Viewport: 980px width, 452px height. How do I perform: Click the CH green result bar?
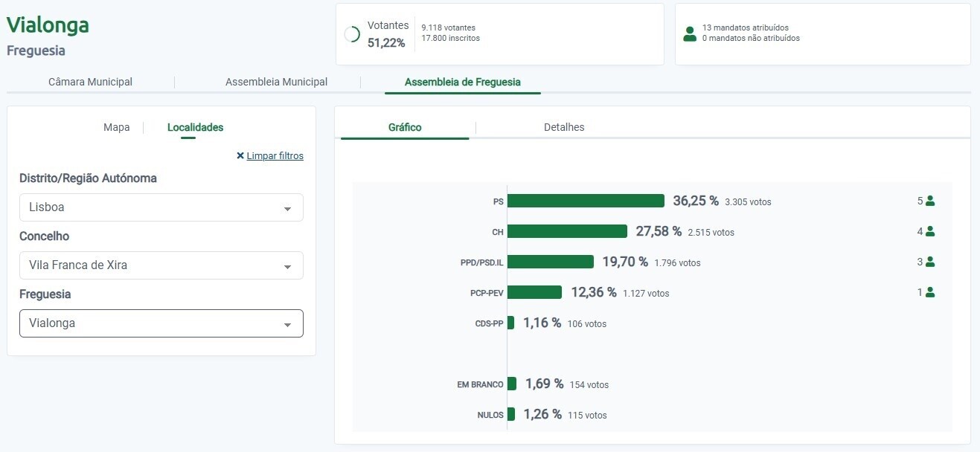567,231
